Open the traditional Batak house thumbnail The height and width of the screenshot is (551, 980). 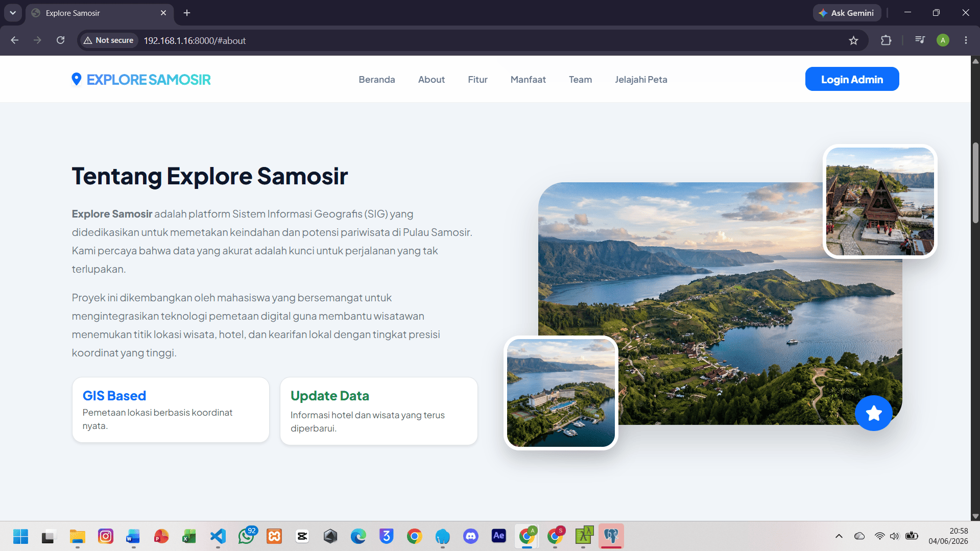880,201
